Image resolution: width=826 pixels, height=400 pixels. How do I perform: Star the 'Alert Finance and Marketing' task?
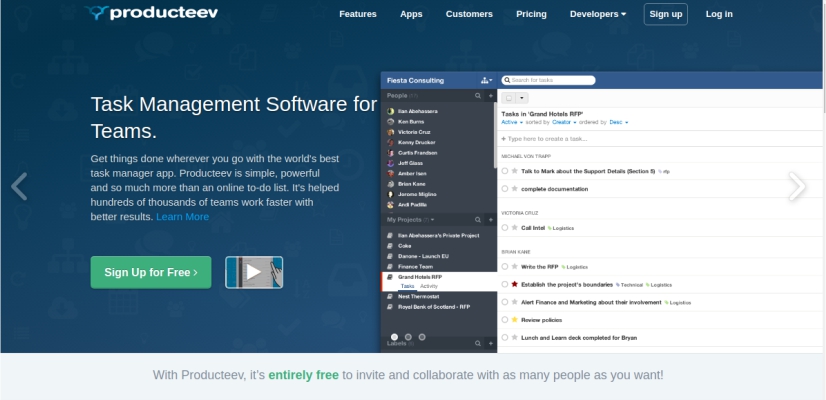click(515, 302)
